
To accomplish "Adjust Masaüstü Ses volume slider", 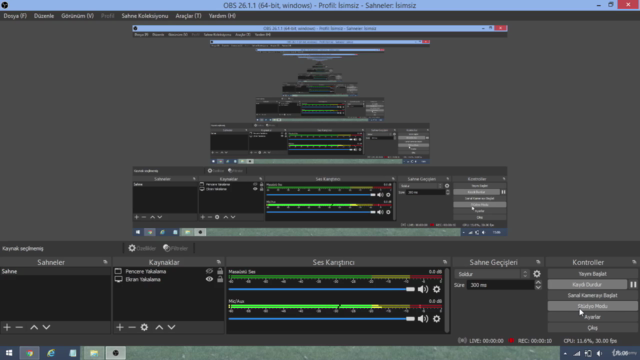I will click(322, 289).
